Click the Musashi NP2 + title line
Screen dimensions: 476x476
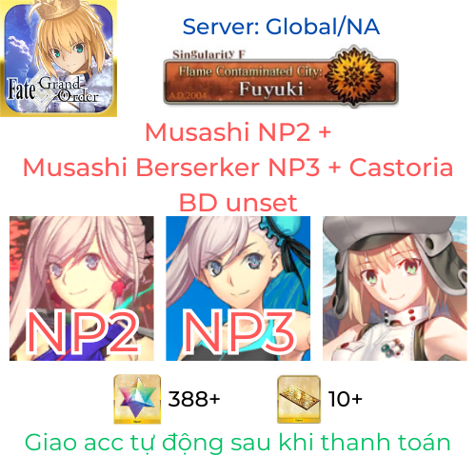tap(238, 132)
